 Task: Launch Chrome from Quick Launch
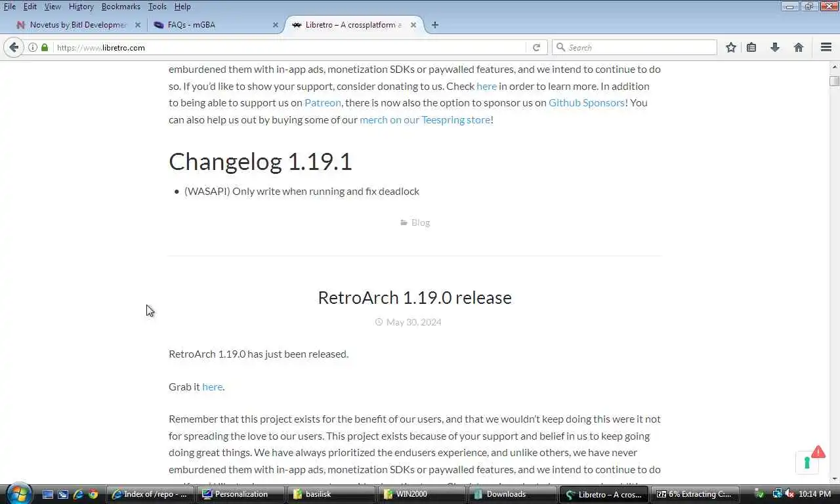[x=93, y=494]
